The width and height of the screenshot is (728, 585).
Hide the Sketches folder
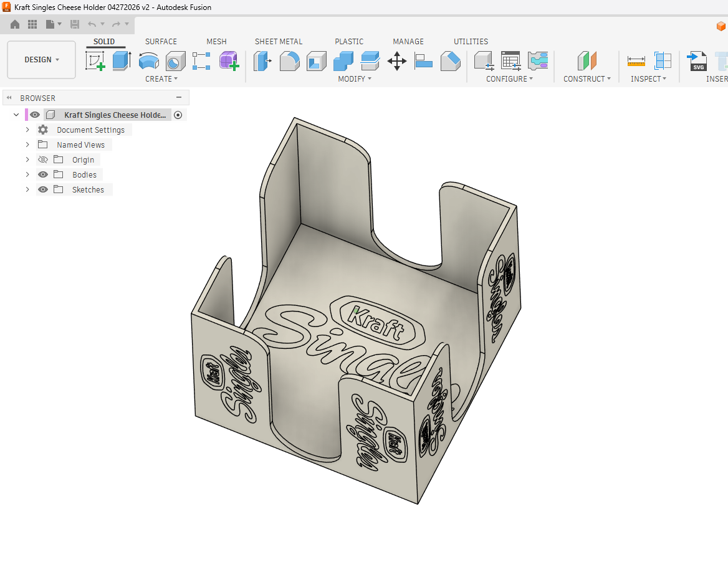43,189
